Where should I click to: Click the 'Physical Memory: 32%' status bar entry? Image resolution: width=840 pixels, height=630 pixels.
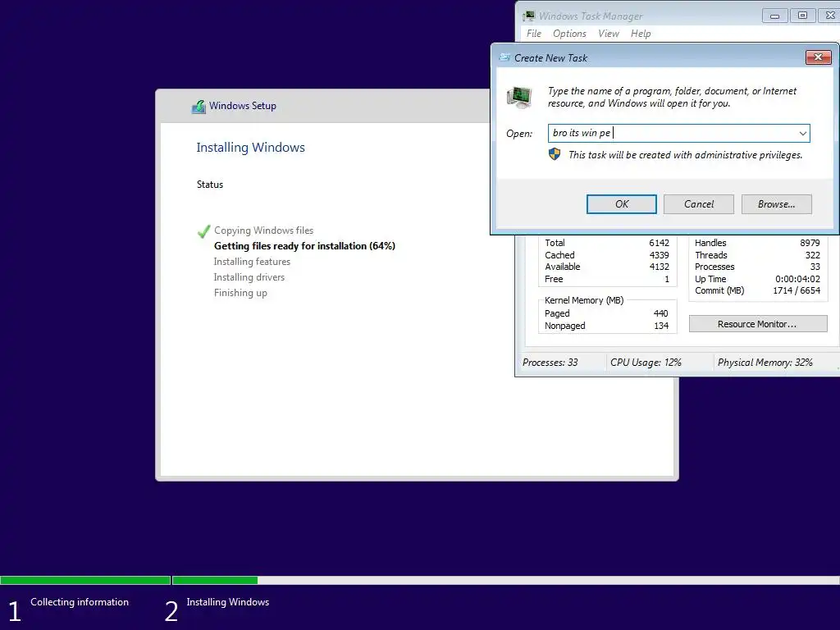tap(765, 363)
